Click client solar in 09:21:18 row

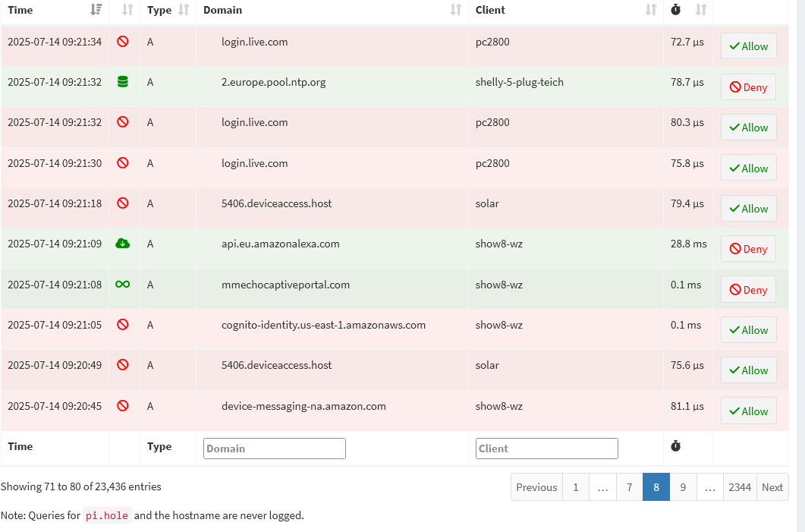click(x=487, y=203)
